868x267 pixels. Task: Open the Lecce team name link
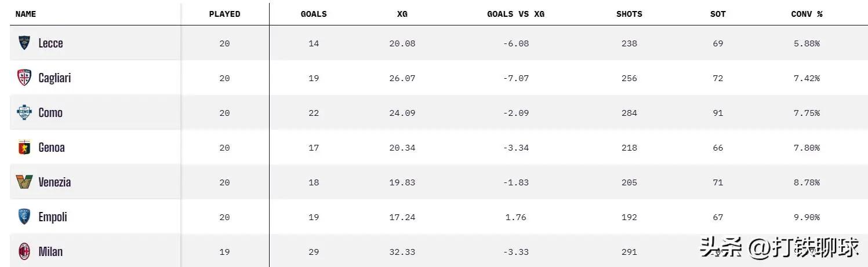[50, 43]
